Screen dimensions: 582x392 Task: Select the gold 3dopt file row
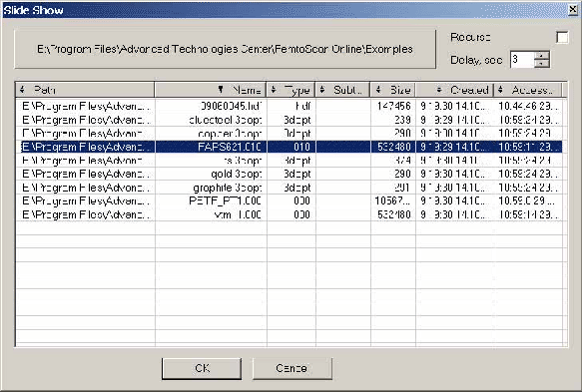[289, 174]
